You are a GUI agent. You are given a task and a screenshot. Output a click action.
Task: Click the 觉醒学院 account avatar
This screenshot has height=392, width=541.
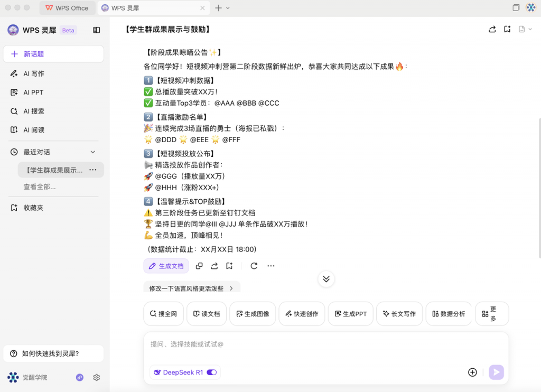(x=13, y=377)
